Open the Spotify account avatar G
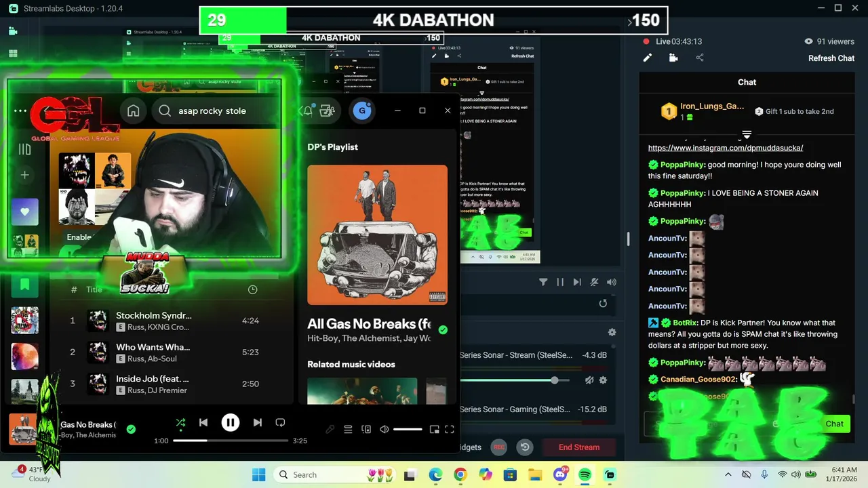Screen dimensions: 868x488 tap(362, 110)
